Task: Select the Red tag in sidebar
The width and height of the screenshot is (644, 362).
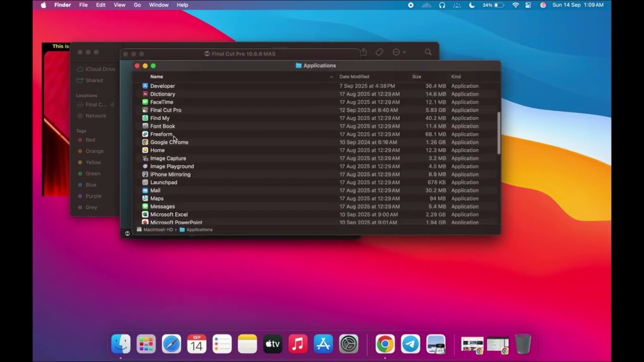Action: click(x=86, y=140)
